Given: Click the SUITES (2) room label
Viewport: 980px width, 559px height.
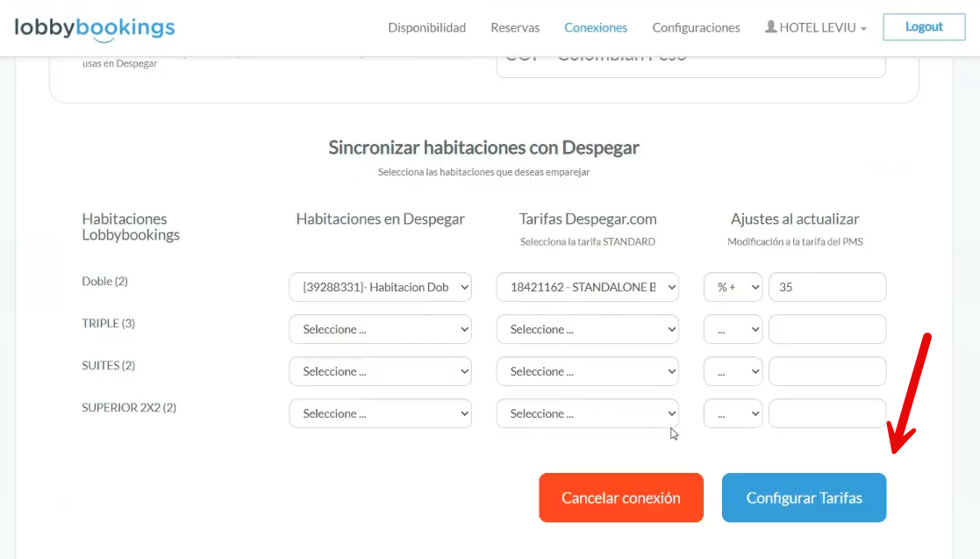Looking at the screenshot, I should click(108, 365).
